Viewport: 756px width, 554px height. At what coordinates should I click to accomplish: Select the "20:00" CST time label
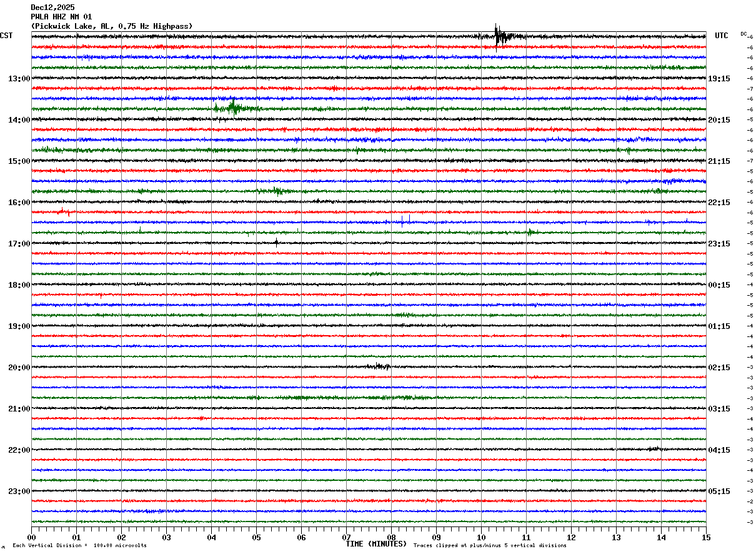(19, 368)
